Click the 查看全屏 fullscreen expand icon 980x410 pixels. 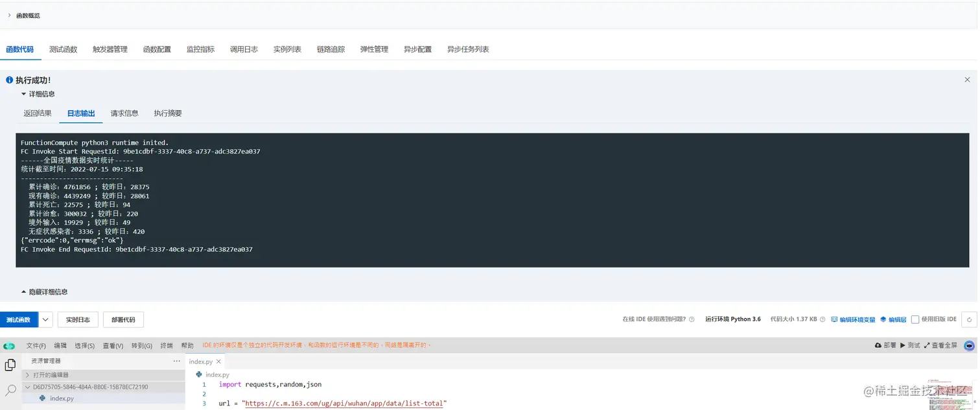tap(927, 345)
